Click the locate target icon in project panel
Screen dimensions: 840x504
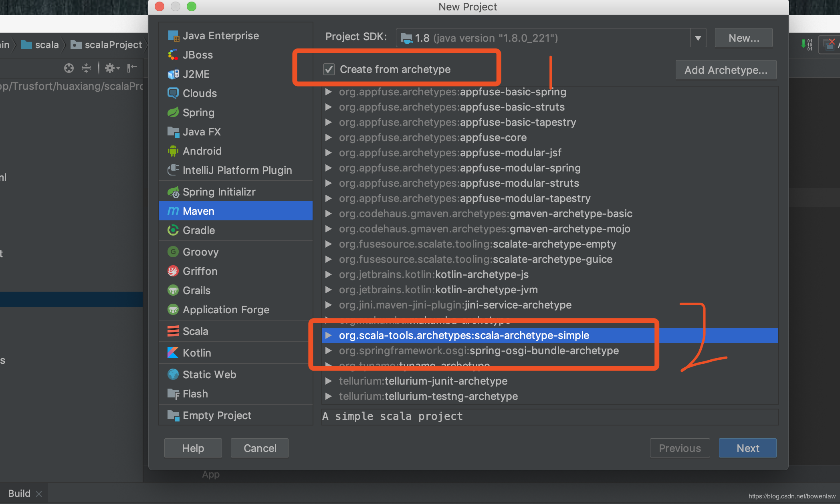[x=69, y=68]
